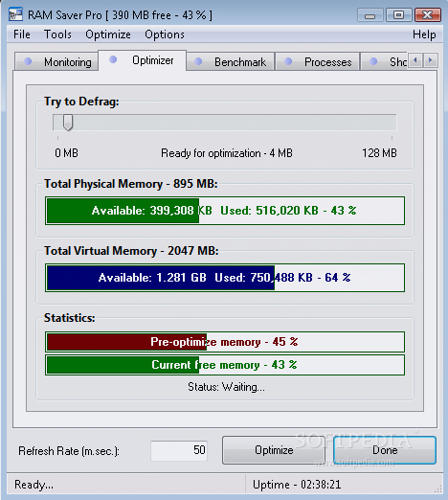Go to the Processes tab
The width and height of the screenshot is (448, 500).
point(318,61)
